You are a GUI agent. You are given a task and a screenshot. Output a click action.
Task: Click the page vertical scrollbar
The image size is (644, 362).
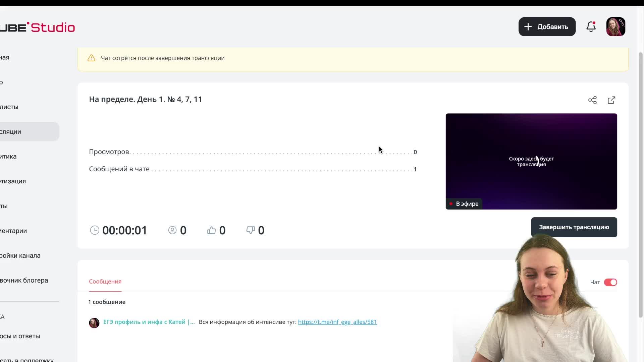pyautogui.click(x=640, y=184)
